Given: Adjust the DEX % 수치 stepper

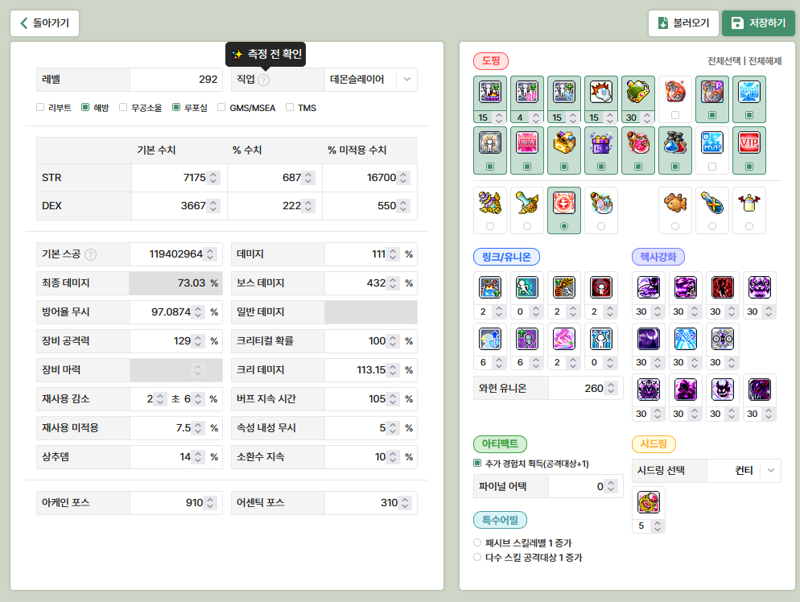Looking at the screenshot, I should pos(308,206).
